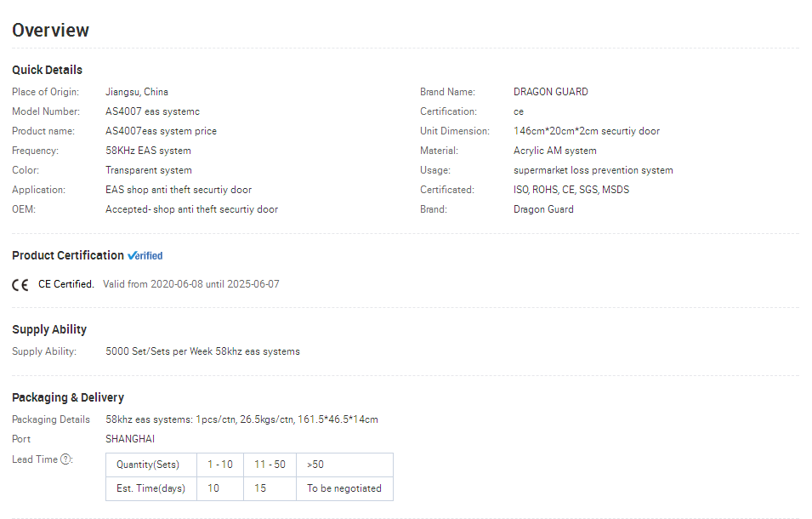Click the 'Certificated:' label
812x519 pixels.
pyautogui.click(x=447, y=190)
